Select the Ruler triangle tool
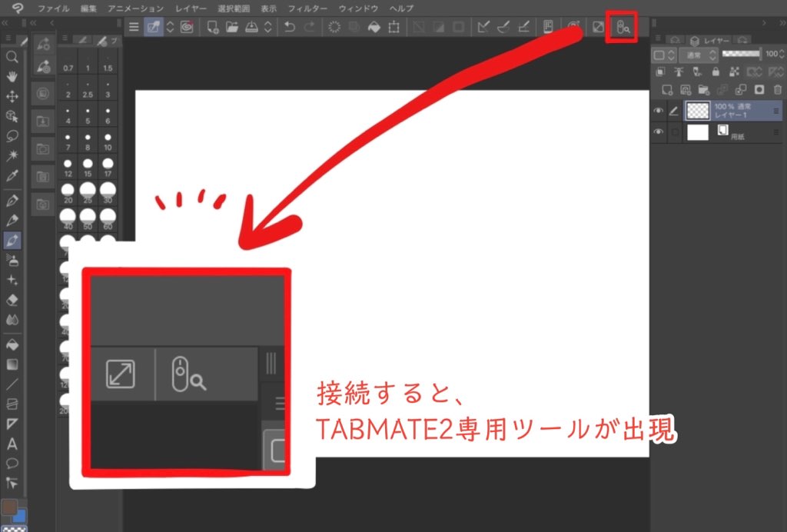This screenshot has width=787, height=532. (x=12, y=424)
